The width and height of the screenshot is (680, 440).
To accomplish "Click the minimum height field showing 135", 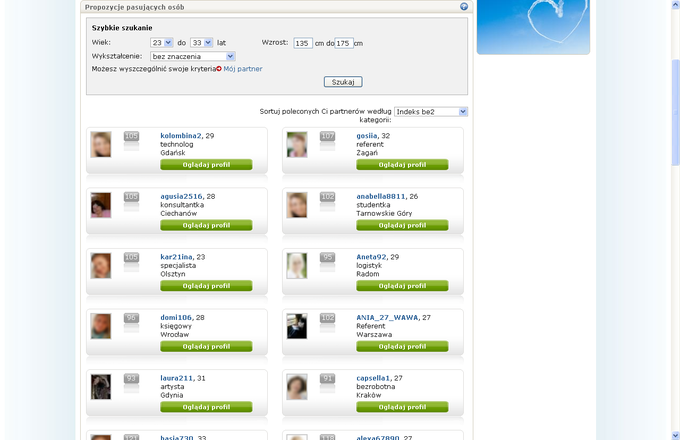I will 303,43.
